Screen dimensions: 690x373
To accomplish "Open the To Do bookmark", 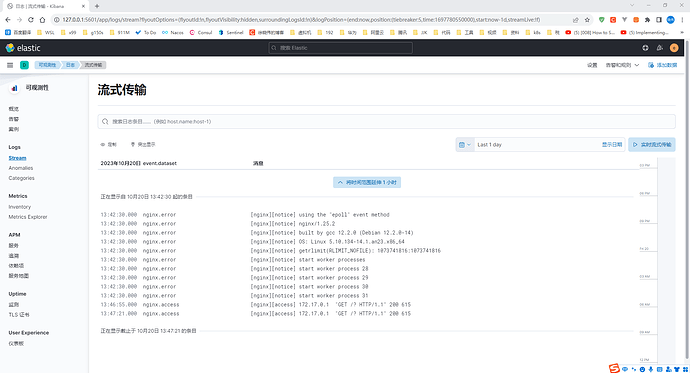I will point(146,33).
